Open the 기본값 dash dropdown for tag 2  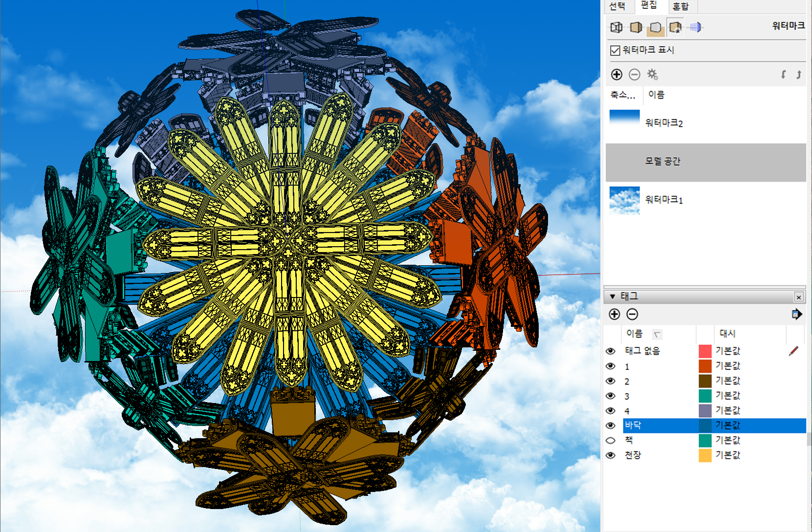pos(728,381)
